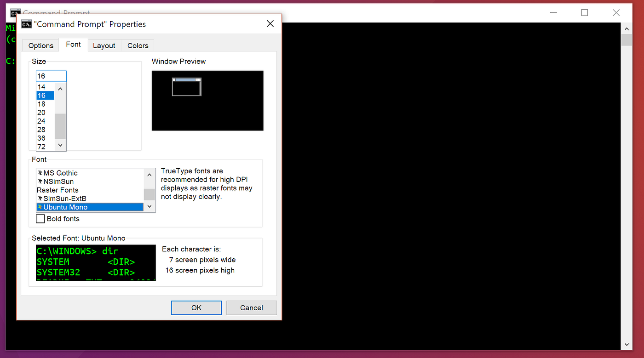Select font size 24
The height and width of the screenshot is (358, 644).
pyautogui.click(x=41, y=121)
